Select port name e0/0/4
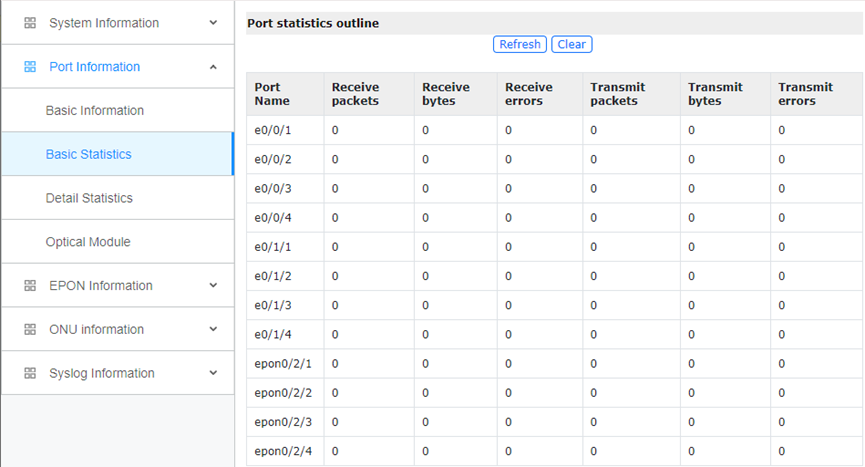The height and width of the screenshot is (467, 865). point(273,218)
